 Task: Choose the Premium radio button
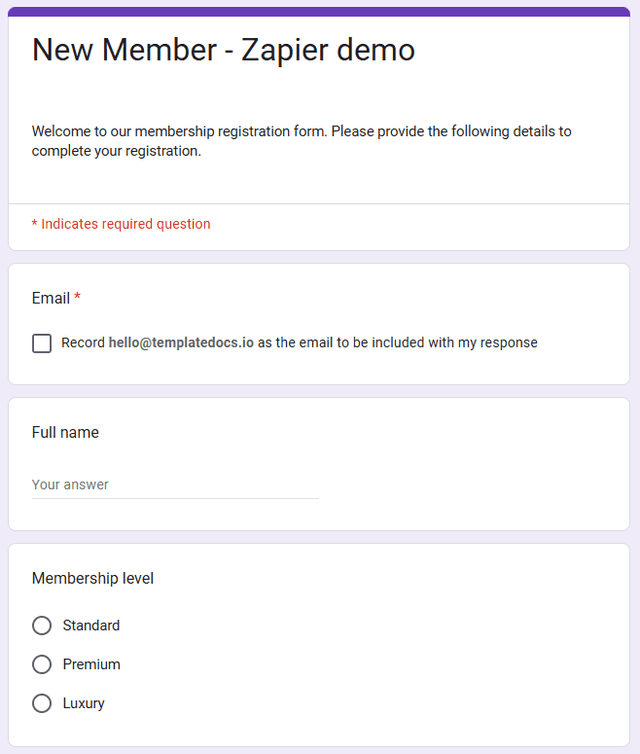pos(42,665)
